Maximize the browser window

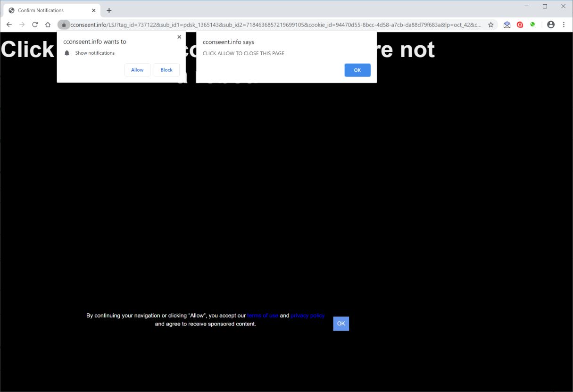pos(545,6)
